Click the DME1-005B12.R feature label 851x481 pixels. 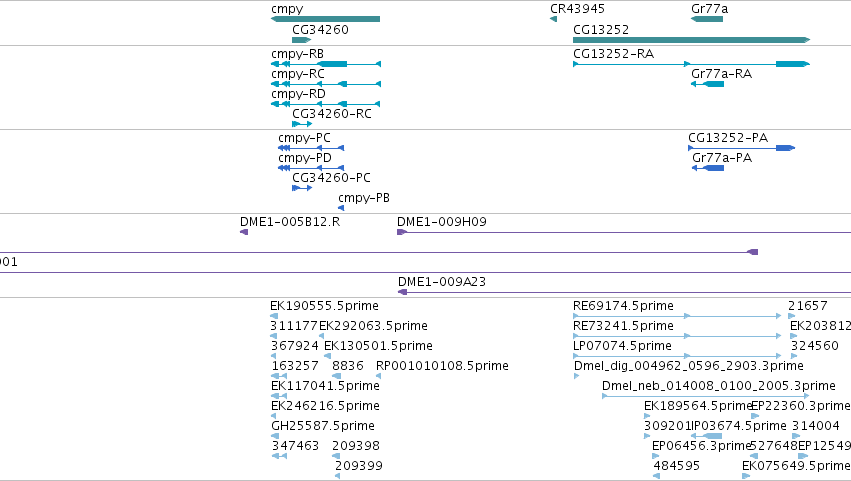[x=290, y=221]
